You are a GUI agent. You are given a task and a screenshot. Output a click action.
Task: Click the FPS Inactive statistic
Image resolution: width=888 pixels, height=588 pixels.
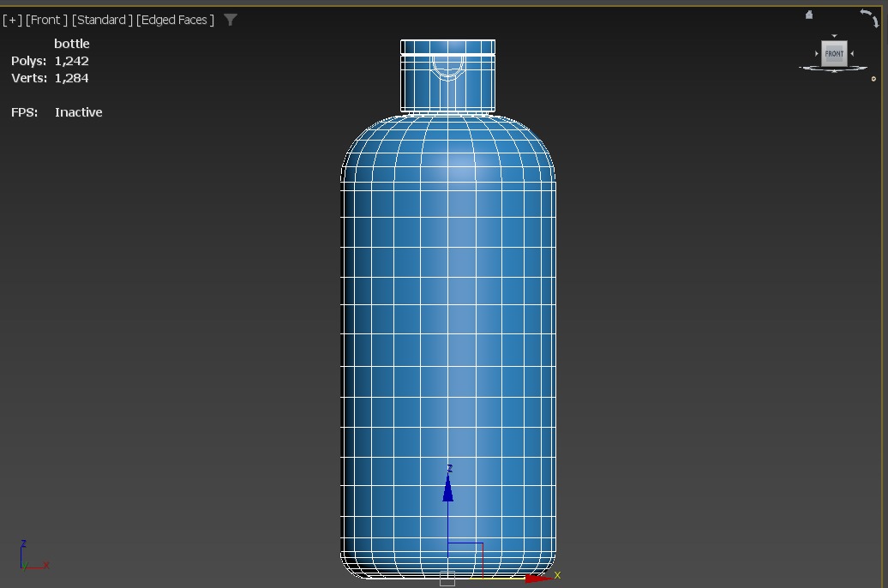pyautogui.click(x=57, y=112)
